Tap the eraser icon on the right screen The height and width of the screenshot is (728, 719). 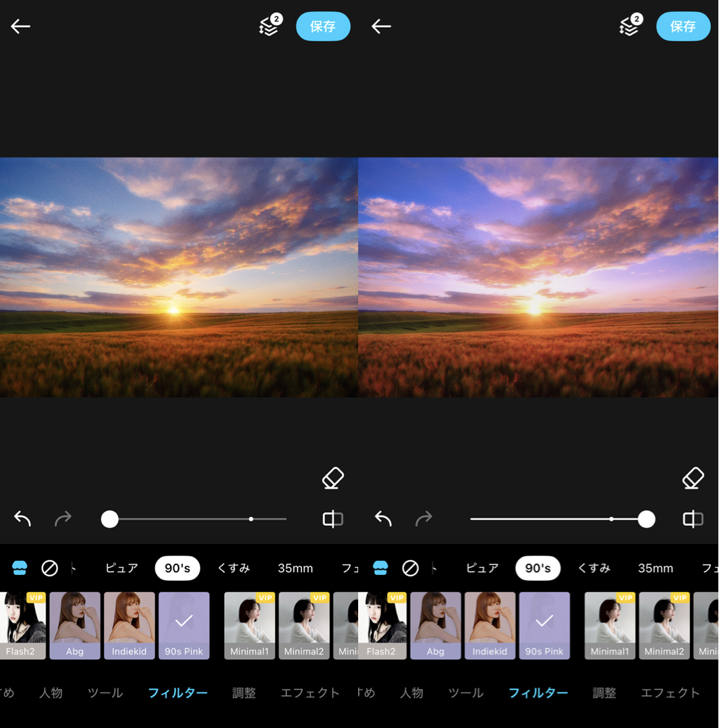tap(693, 479)
